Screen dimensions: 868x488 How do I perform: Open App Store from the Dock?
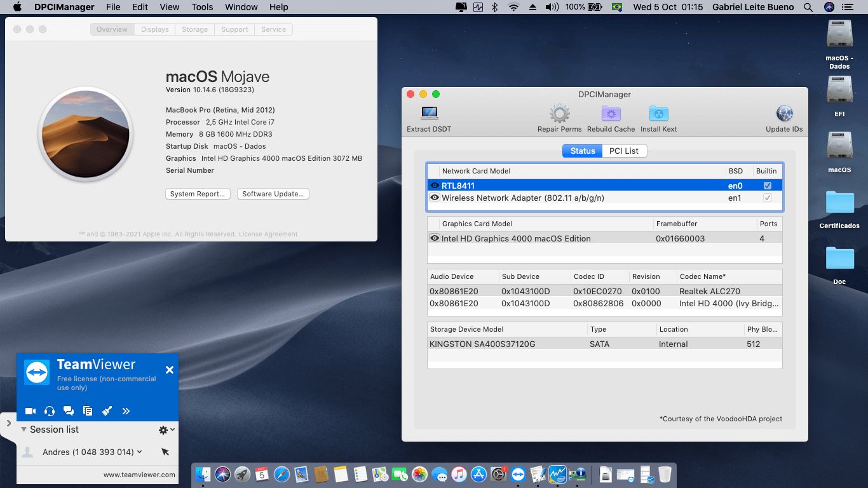tap(478, 474)
